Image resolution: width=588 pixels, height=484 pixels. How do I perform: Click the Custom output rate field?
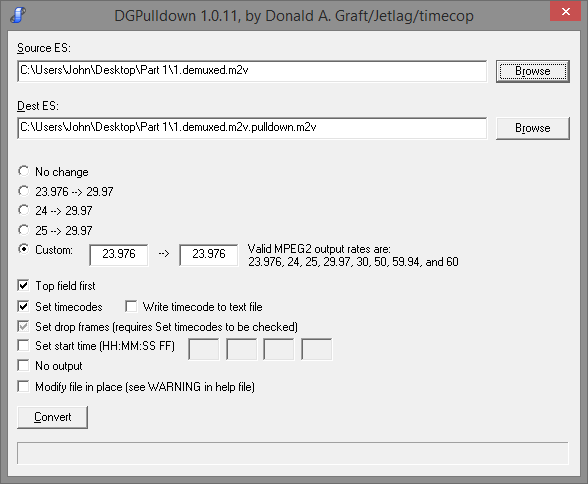pos(208,255)
